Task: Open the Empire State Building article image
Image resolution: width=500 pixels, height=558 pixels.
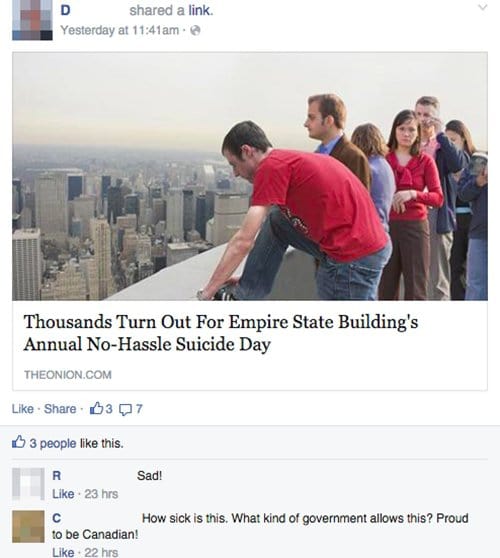Action: click(250, 176)
